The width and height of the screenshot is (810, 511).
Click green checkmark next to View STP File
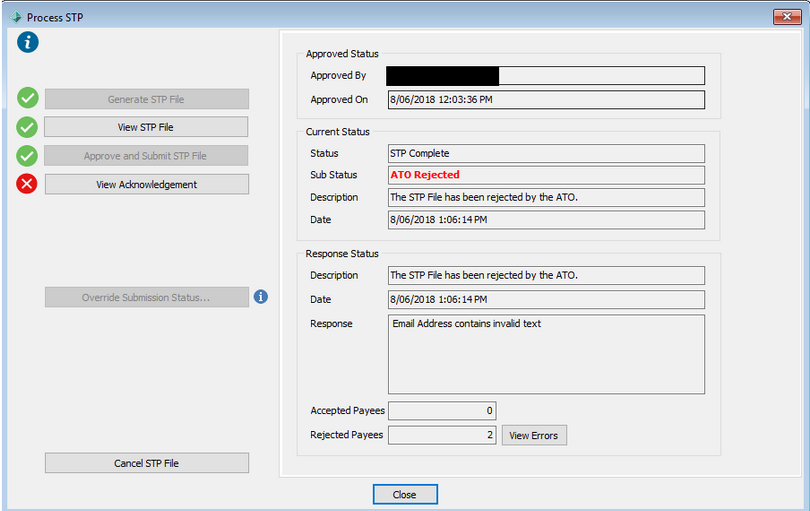28,127
